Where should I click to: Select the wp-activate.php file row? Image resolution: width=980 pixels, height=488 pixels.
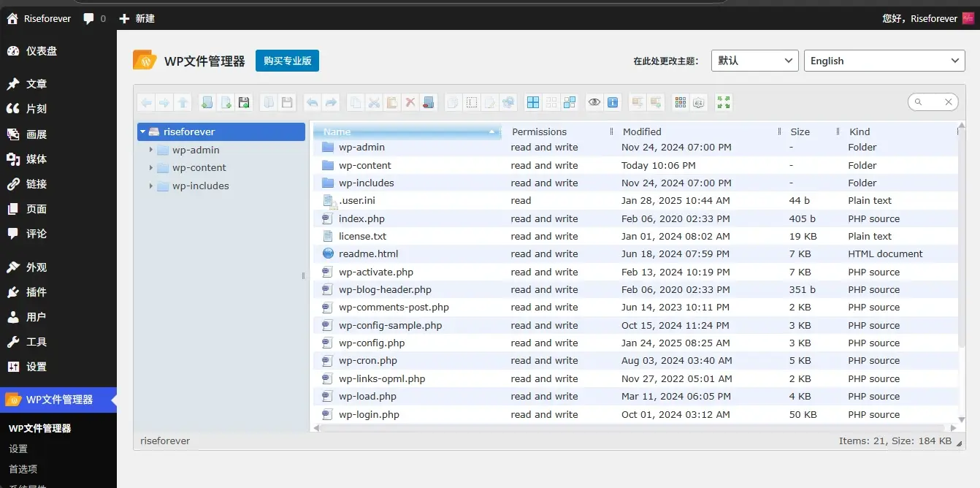tap(635, 272)
